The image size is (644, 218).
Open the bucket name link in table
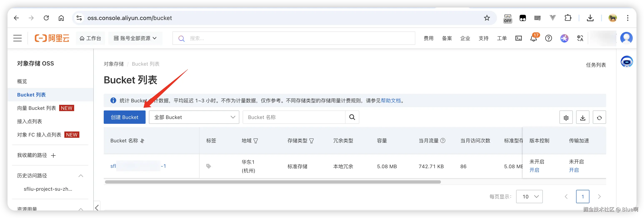[138, 166]
